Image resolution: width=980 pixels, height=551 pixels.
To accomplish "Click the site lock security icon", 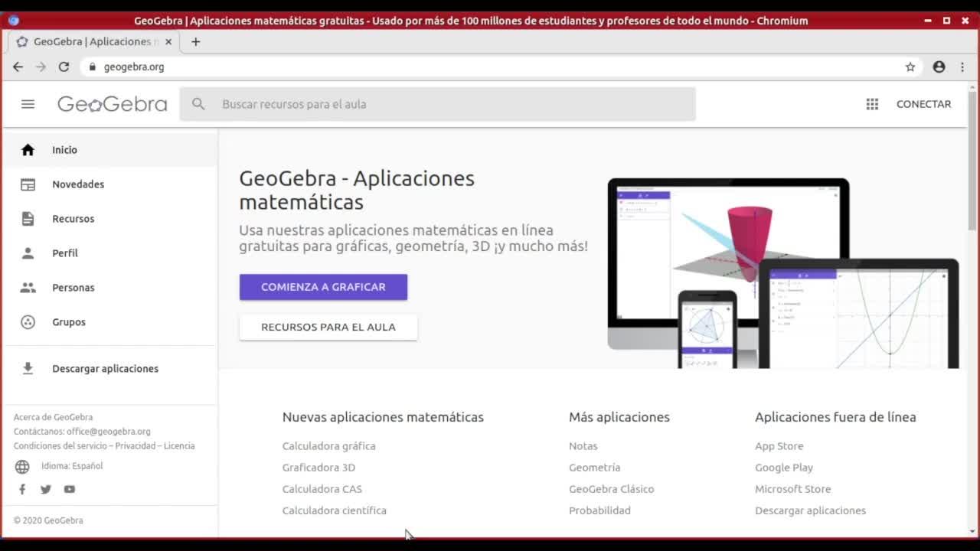I will (x=93, y=67).
